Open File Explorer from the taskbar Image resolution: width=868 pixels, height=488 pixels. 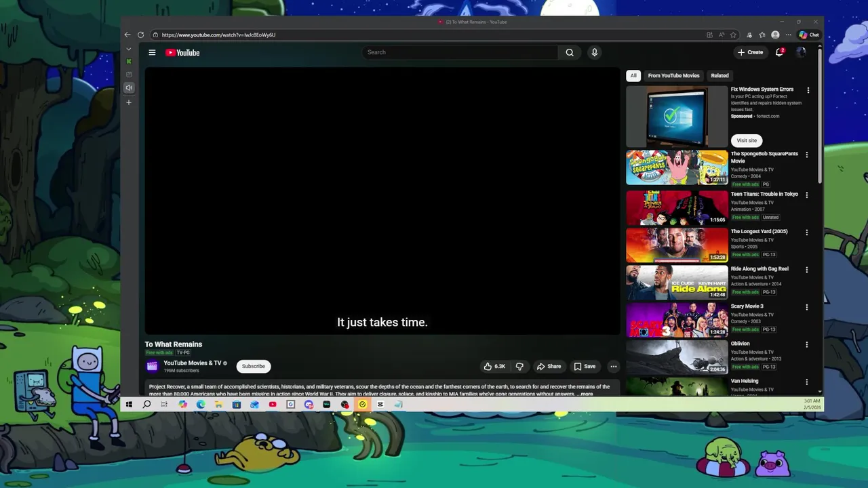tap(218, 405)
